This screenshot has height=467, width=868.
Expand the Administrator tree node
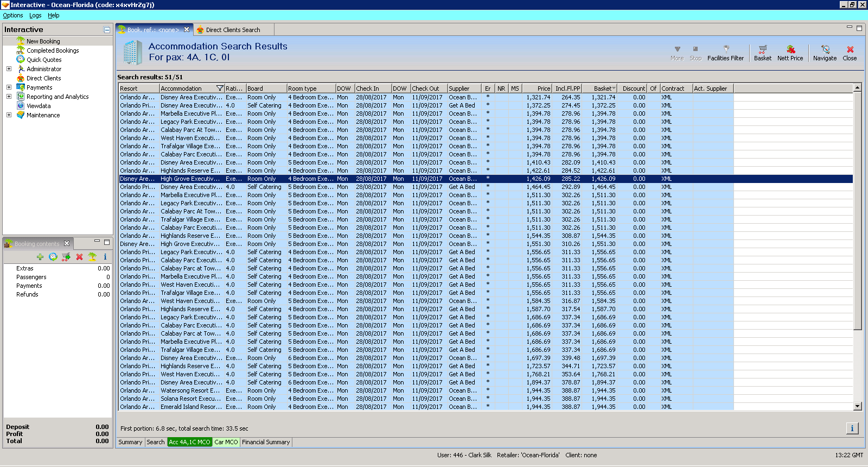[x=9, y=69]
